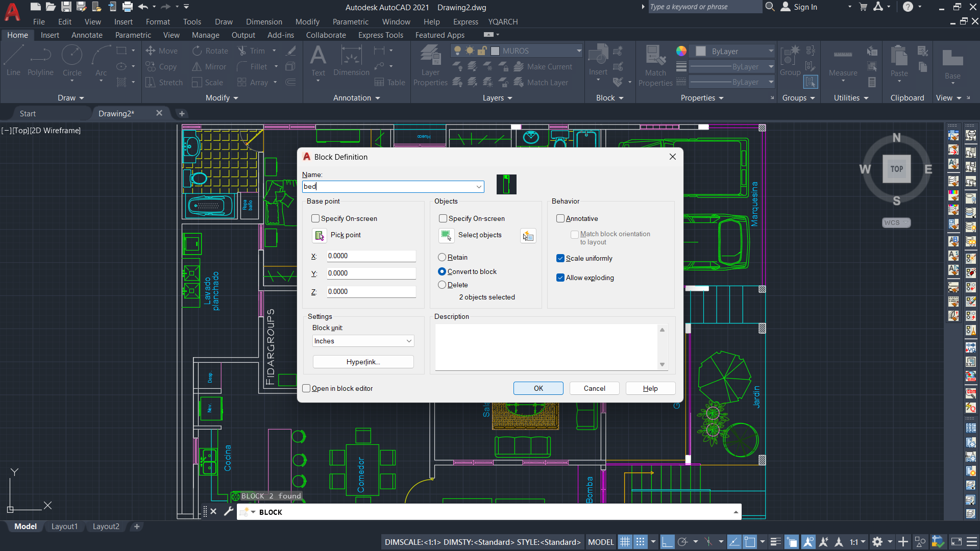The image size is (980, 551).
Task: Switch to the Layout1 tab
Action: [x=64, y=527]
